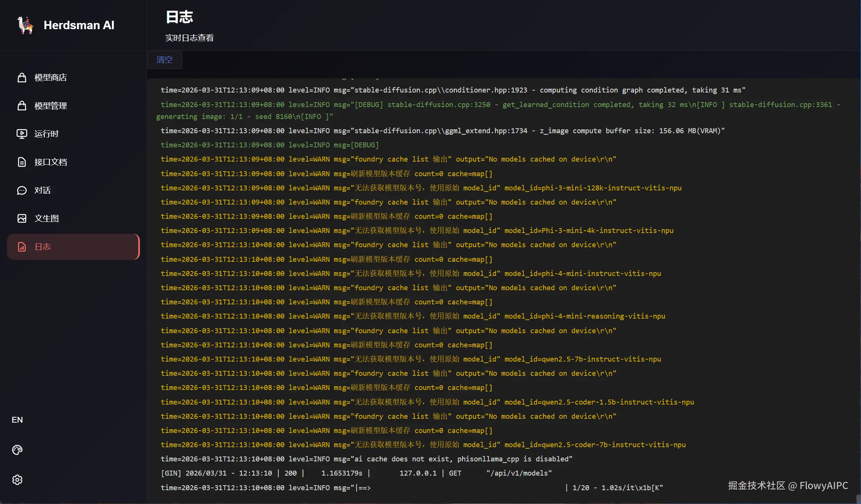
Task: Switch language with the EN toggle
Action: (17, 420)
